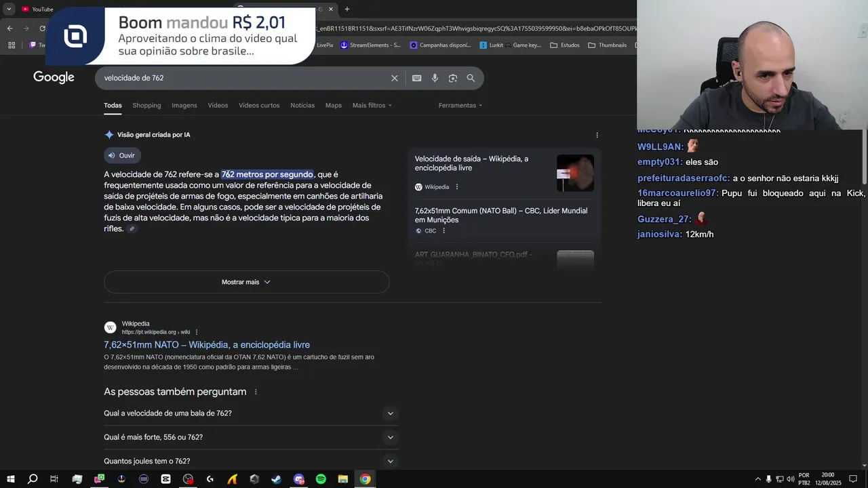Open the Estudos bookmarks folder
This screenshot has height=488, width=868.
pos(565,45)
